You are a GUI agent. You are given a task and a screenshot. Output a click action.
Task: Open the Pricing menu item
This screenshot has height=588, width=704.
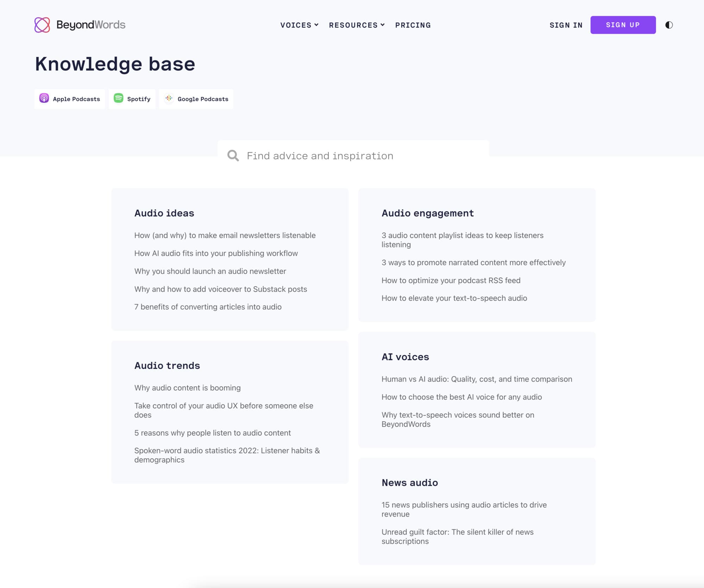pos(413,25)
